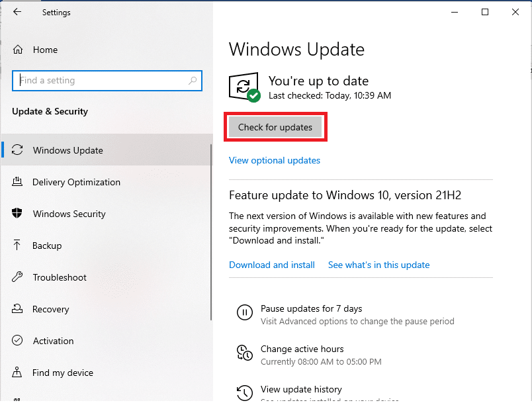Go to Home in Settings sidebar
This screenshot has height=405, width=532.
coord(45,50)
